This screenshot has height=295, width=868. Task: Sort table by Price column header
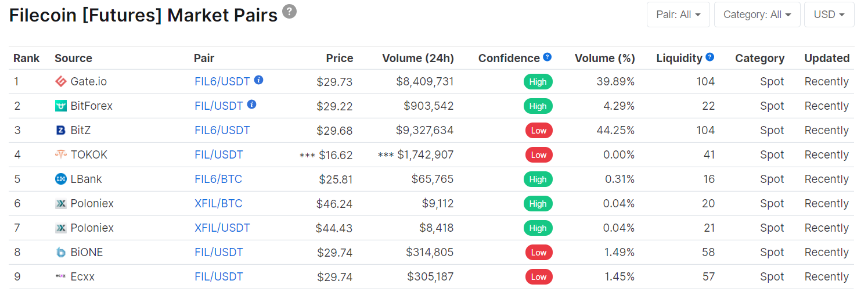tap(339, 58)
